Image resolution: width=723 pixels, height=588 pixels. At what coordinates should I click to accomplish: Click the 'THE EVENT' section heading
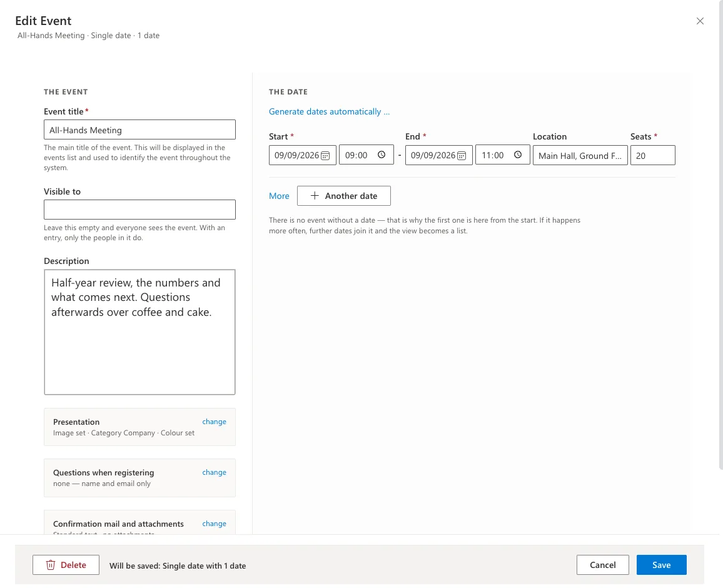click(66, 92)
